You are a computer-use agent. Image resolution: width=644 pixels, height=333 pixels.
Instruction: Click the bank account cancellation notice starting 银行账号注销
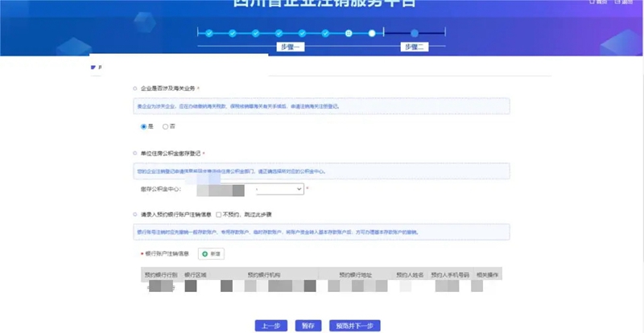[x=321, y=232]
